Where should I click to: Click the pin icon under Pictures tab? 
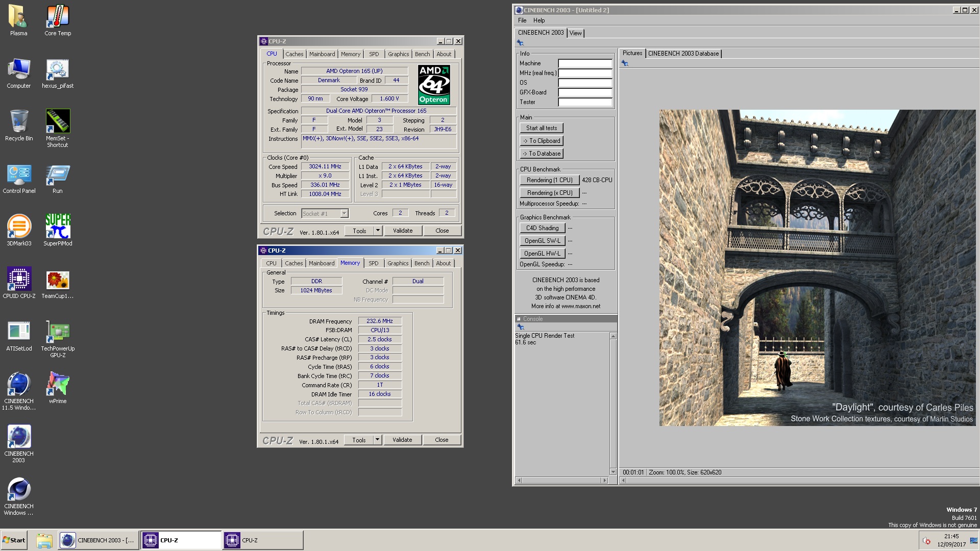point(625,63)
